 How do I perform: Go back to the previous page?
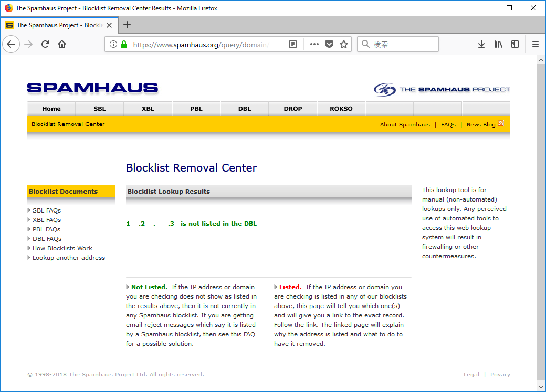(11, 44)
